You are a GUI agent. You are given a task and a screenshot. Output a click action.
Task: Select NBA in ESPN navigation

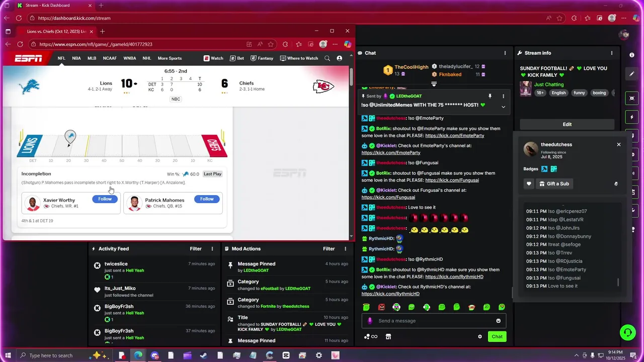coord(76,58)
